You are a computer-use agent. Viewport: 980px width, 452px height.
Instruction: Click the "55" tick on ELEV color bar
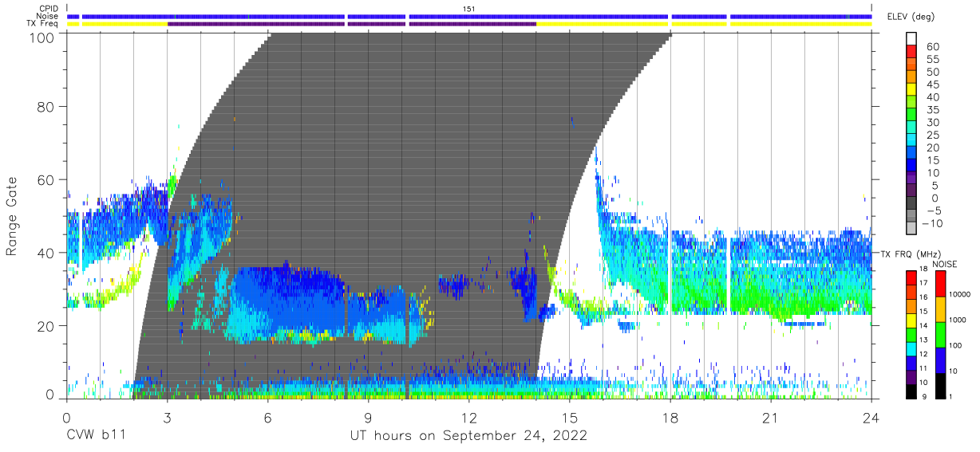point(934,60)
